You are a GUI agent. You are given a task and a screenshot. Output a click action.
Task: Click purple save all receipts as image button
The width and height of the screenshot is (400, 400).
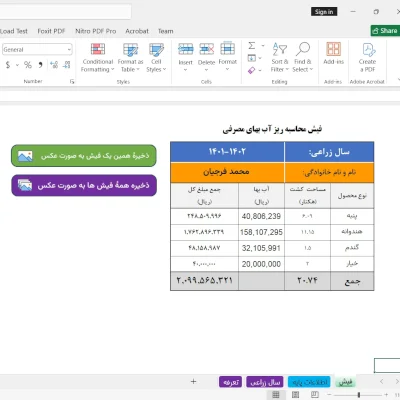coord(84,185)
